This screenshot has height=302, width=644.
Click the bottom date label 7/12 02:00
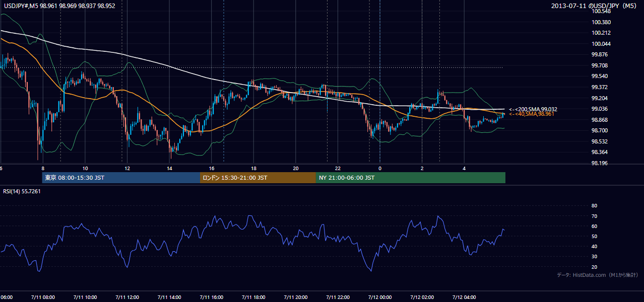click(x=422, y=297)
